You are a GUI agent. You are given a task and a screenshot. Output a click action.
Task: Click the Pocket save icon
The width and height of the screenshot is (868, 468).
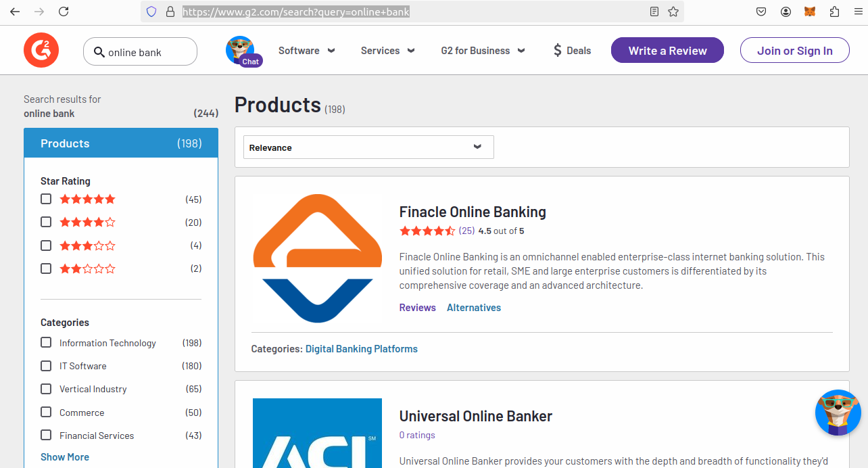pos(761,11)
